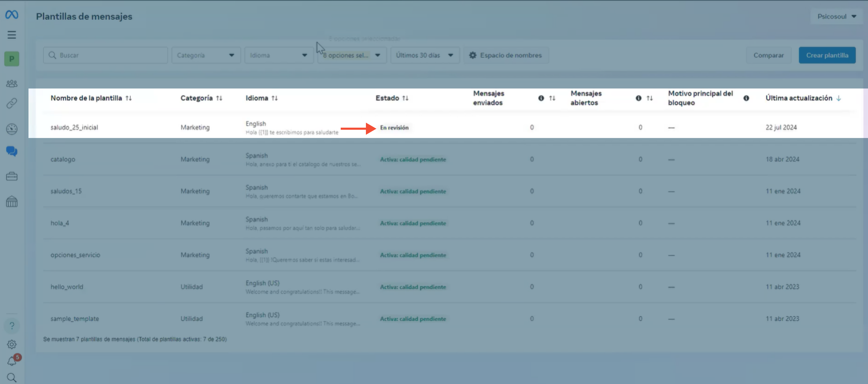Sort Mensajes abiertos column arrows
The height and width of the screenshot is (384, 868).
coord(649,98)
